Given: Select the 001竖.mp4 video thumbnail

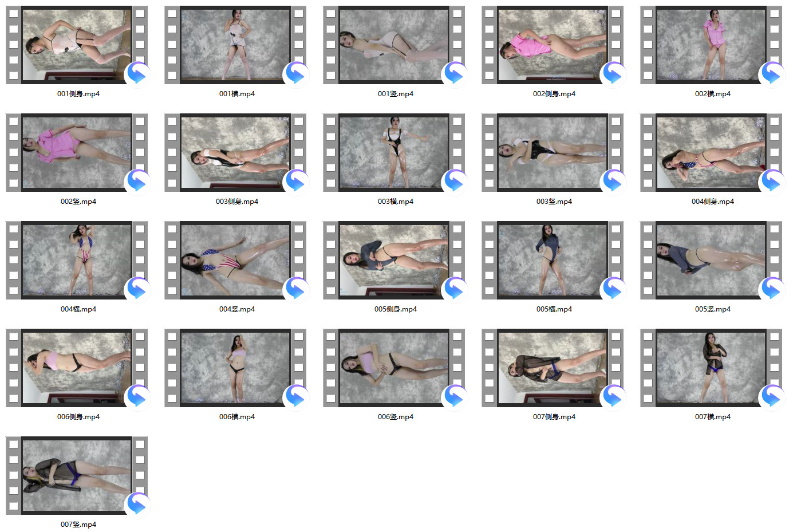Looking at the screenshot, I should pos(394,45).
